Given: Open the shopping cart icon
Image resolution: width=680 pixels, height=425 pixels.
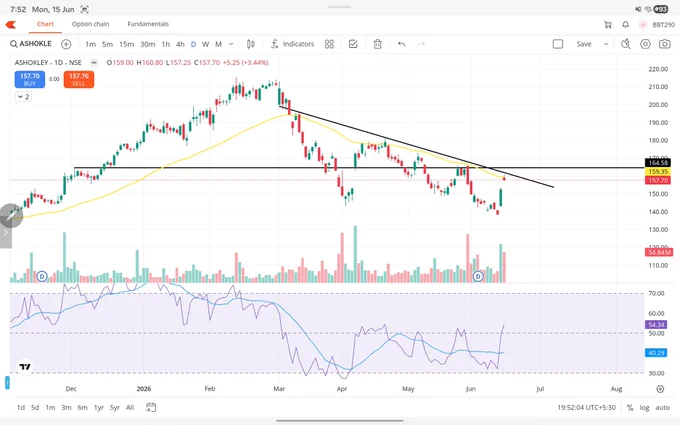Looking at the screenshot, I should (x=608, y=25).
